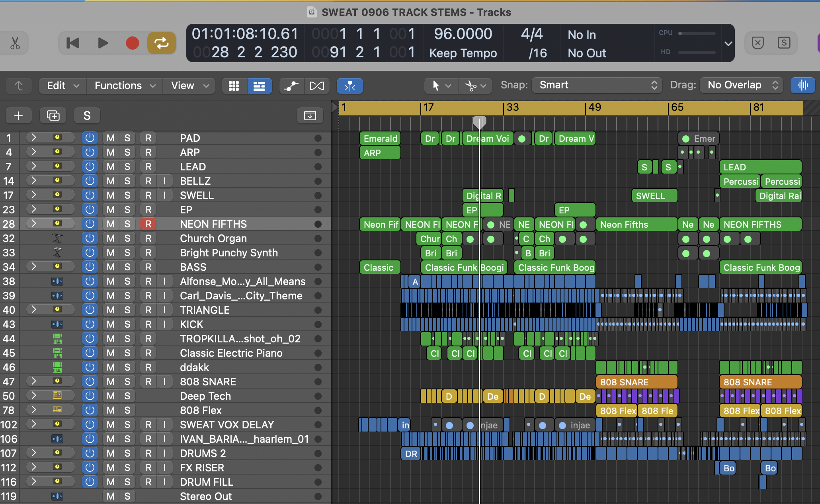Open Snap Smart dropdown
The width and height of the screenshot is (820, 504).
coord(597,85)
